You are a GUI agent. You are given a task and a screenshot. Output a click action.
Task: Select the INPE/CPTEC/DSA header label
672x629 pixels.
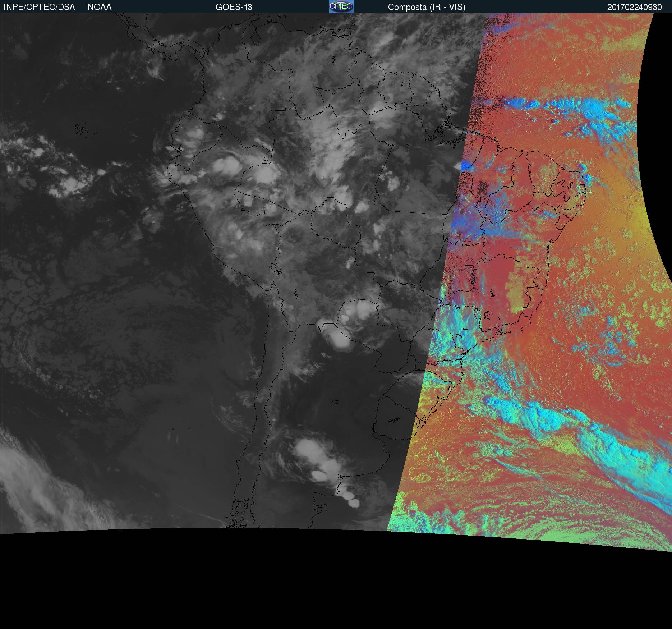(39, 7)
